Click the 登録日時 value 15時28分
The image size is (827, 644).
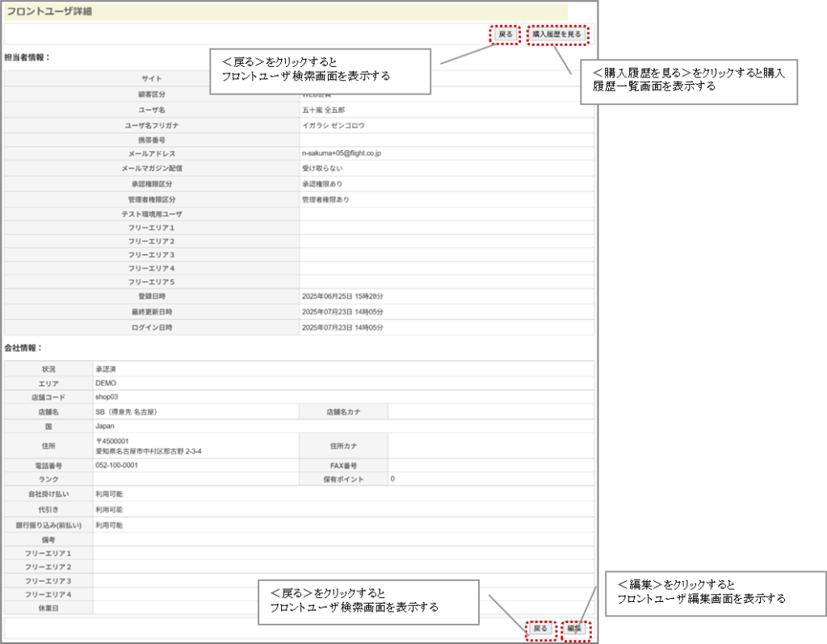(368, 296)
